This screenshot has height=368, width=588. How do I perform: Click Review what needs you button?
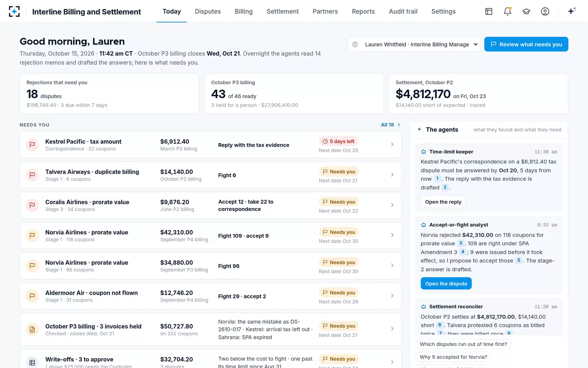[526, 44]
